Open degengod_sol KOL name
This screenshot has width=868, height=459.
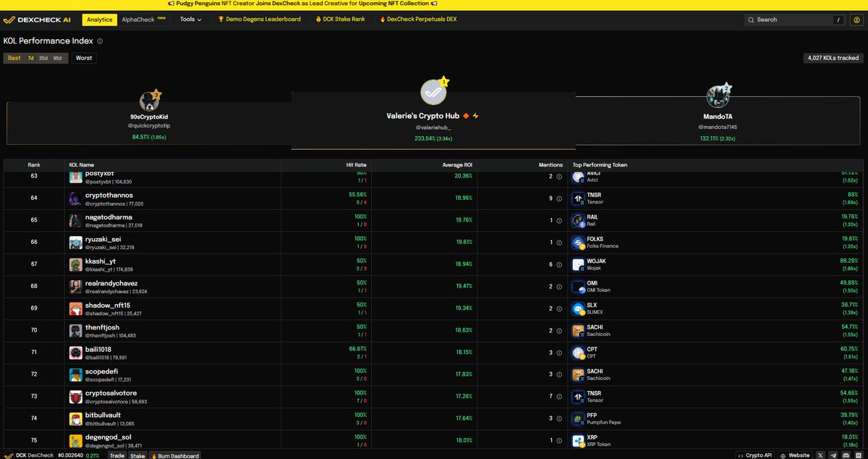point(109,437)
